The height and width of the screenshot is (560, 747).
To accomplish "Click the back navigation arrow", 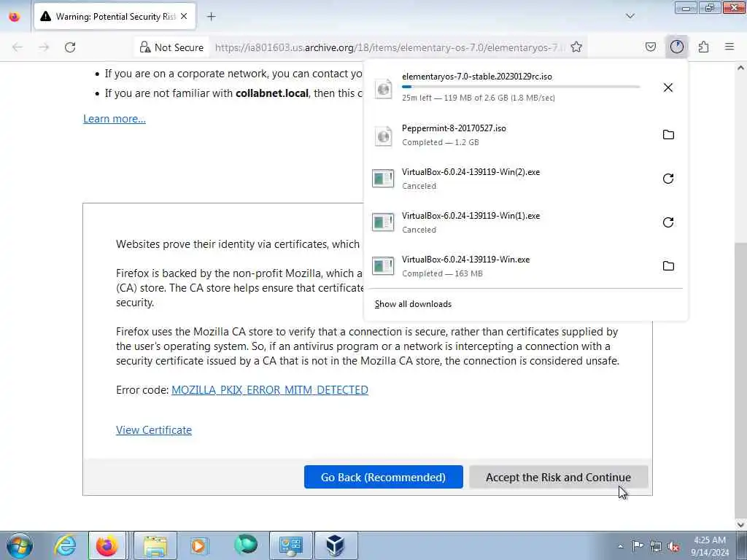I will coord(18,47).
